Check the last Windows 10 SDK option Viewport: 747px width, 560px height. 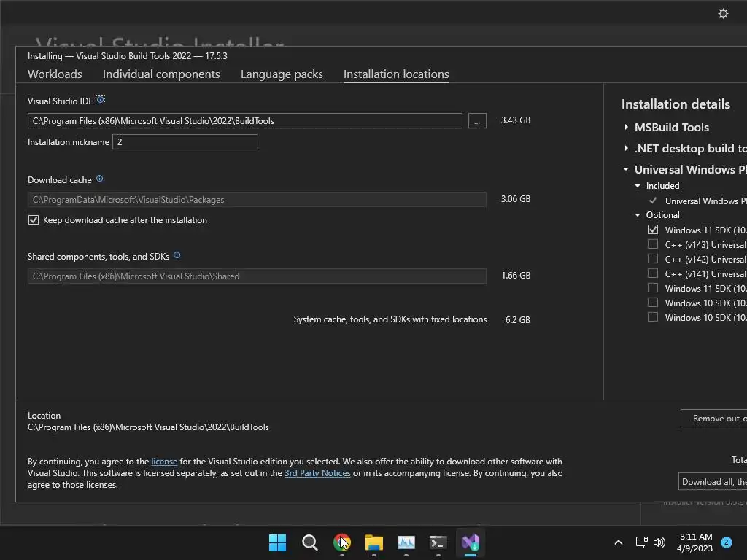(x=653, y=317)
